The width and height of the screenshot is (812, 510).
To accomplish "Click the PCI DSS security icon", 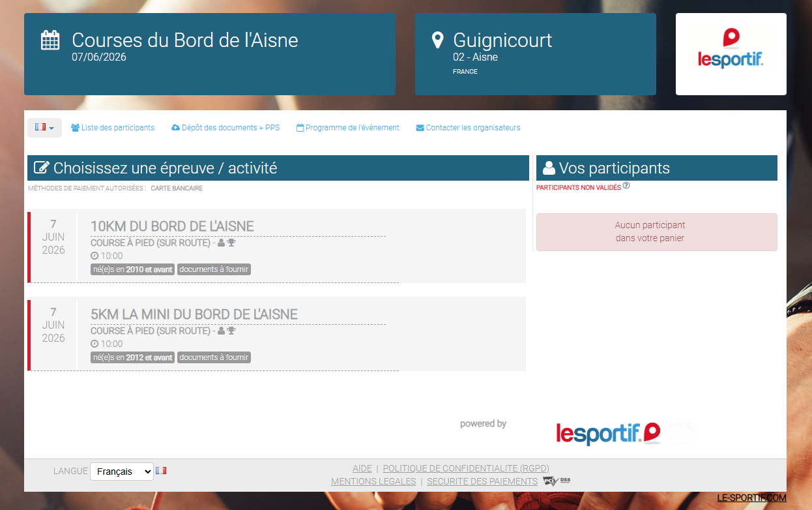I will (x=557, y=481).
